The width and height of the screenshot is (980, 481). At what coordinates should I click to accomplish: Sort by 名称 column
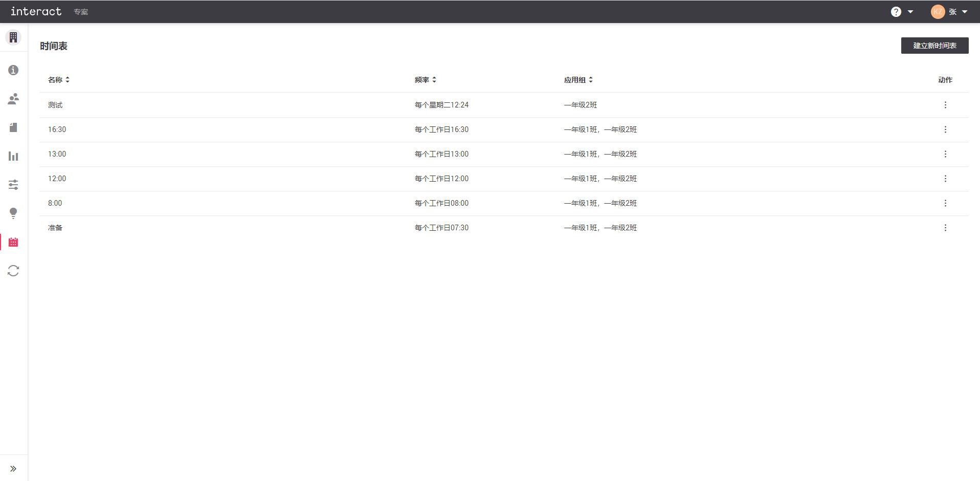59,80
